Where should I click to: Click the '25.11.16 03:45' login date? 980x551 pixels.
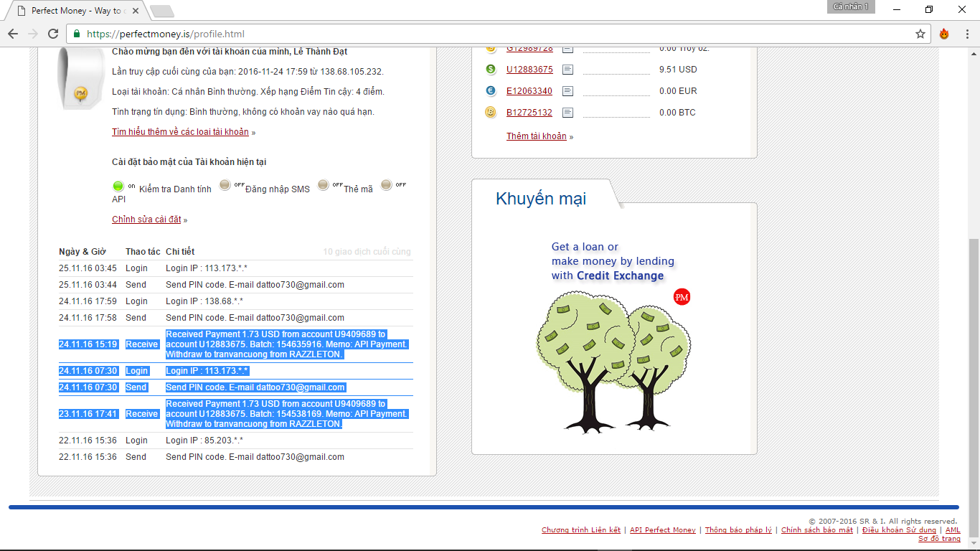click(88, 268)
